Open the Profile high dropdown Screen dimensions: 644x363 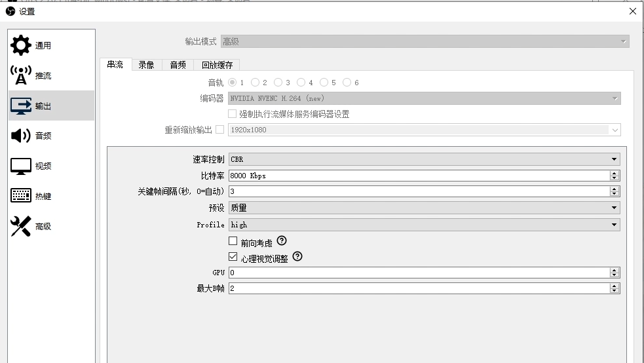coord(425,225)
